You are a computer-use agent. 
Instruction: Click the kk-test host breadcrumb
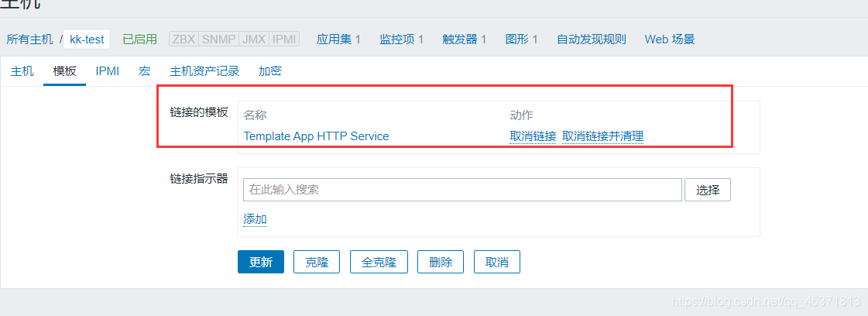pyautogui.click(x=87, y=39)
